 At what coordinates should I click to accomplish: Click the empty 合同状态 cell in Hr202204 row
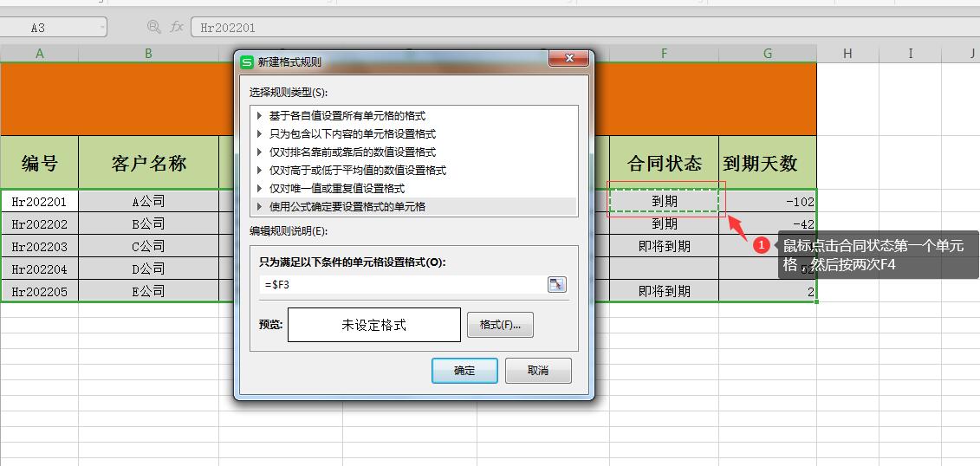(664, 269)
